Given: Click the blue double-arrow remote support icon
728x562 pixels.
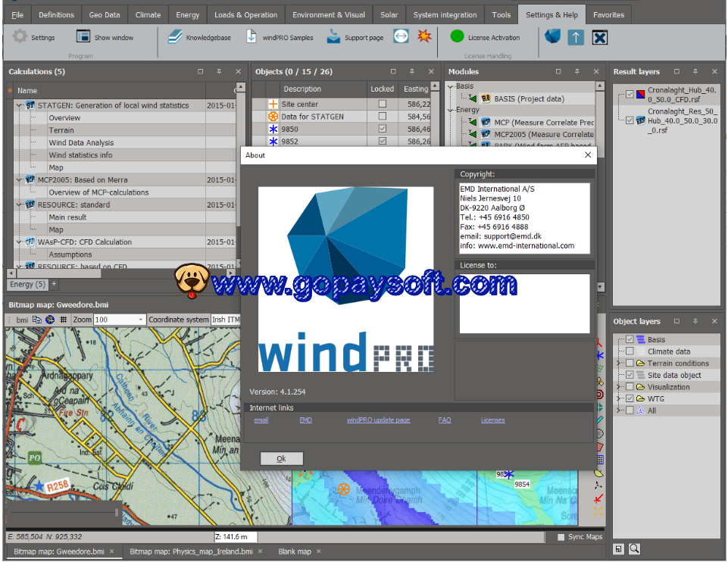Looking at the screenshot, I should click(x=401, y=36).
